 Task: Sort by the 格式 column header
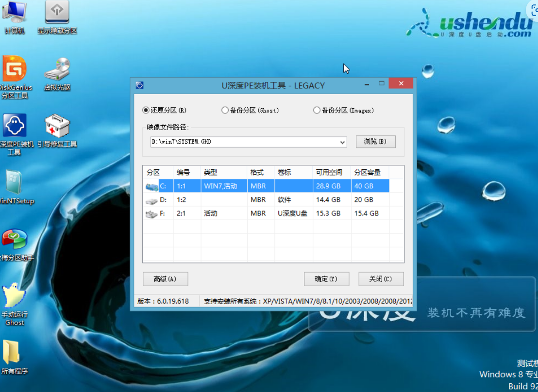point(261,172)
